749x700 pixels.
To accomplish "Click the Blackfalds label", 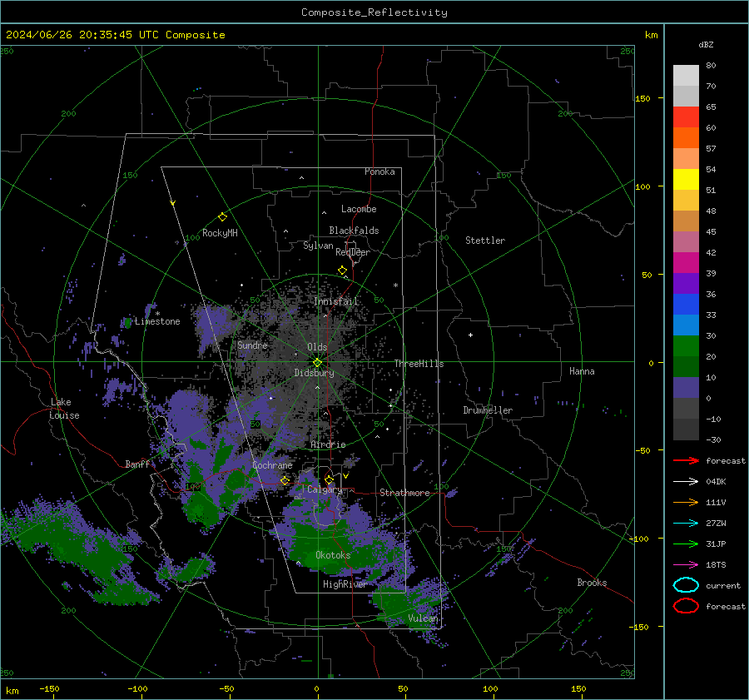I will pyautogui.click(x=354, y=231).
